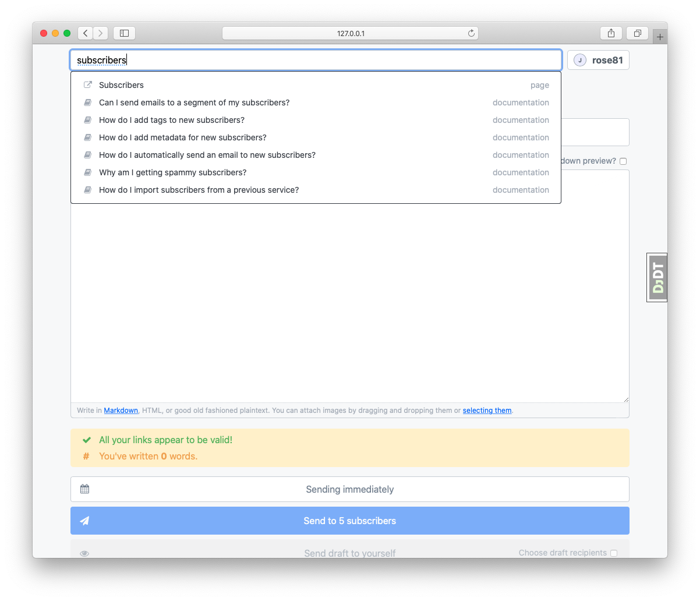Click the paper plane send icon

point(85,521)
